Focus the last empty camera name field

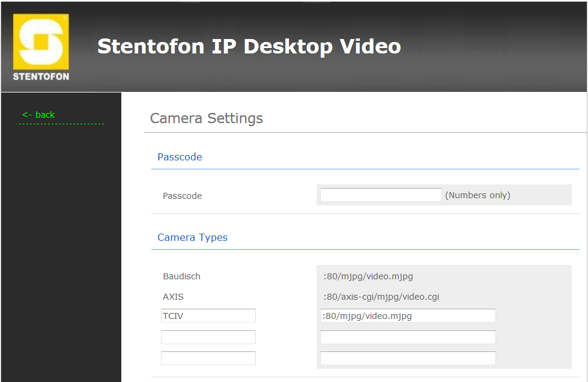pyautogui.click(x=208, y=358)
